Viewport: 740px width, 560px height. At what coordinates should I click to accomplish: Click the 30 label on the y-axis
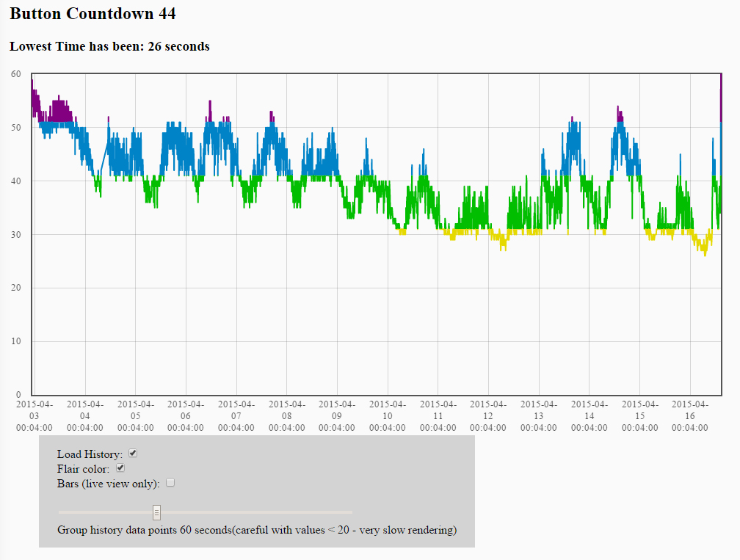[15, 235]
